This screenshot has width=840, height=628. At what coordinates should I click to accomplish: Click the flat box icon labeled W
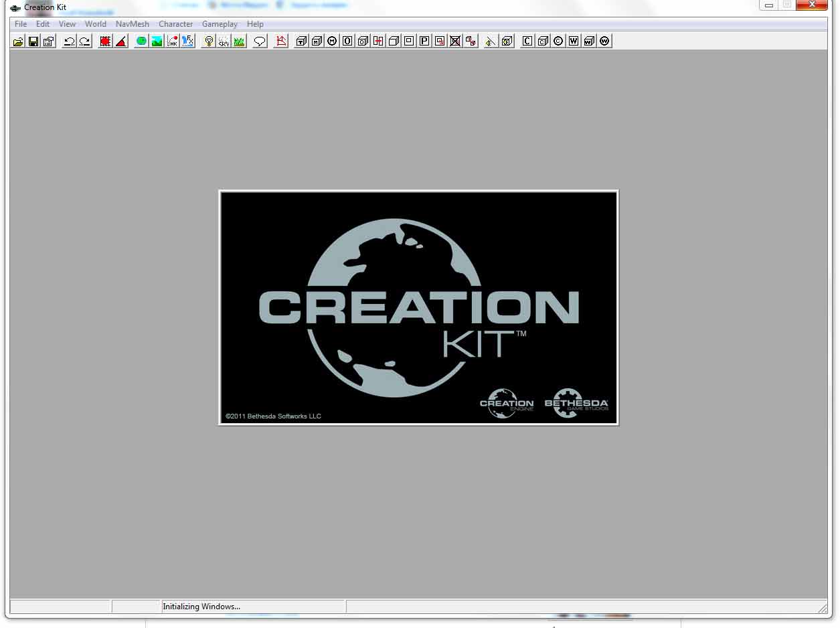click(574, 42)
